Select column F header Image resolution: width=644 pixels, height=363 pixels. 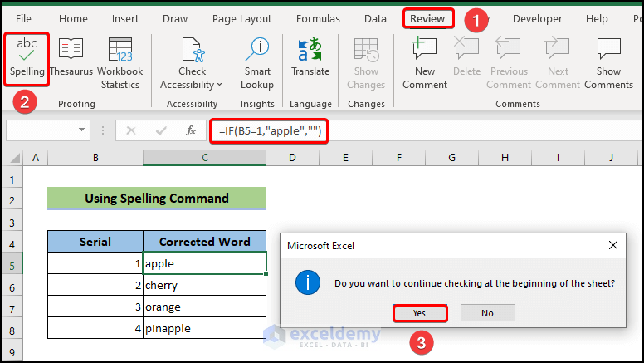click(x=399, y=158)
